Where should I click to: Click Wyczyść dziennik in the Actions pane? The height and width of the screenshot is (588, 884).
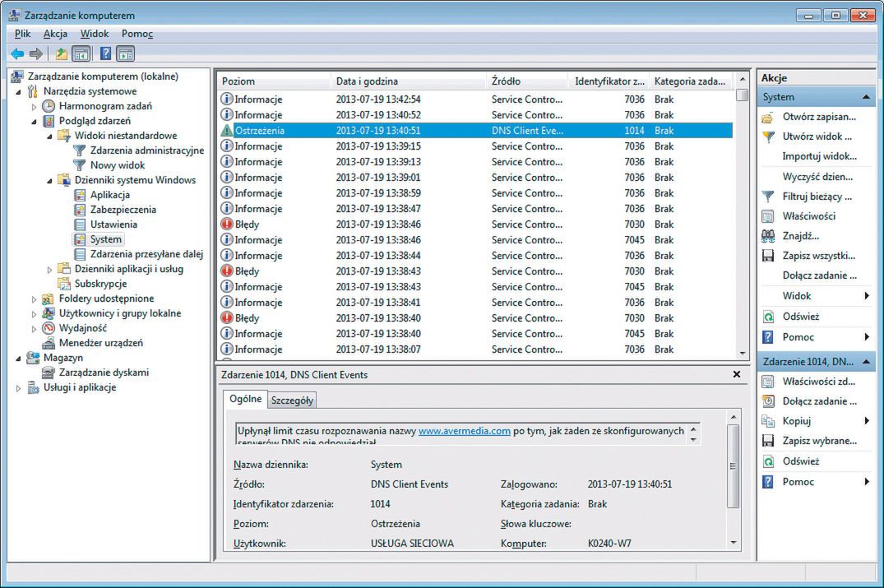(817, 177)
